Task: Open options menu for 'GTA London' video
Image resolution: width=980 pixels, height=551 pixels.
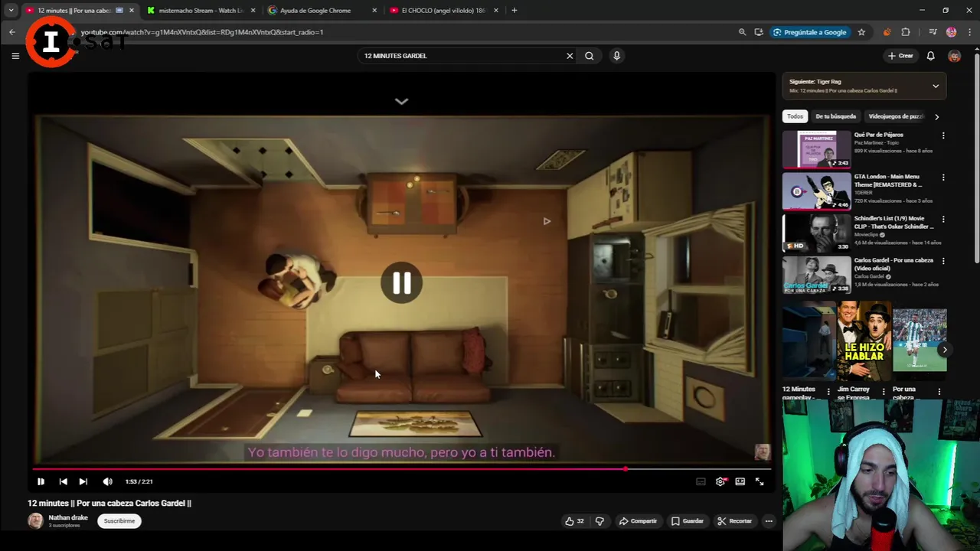Action: click(943, 178)
